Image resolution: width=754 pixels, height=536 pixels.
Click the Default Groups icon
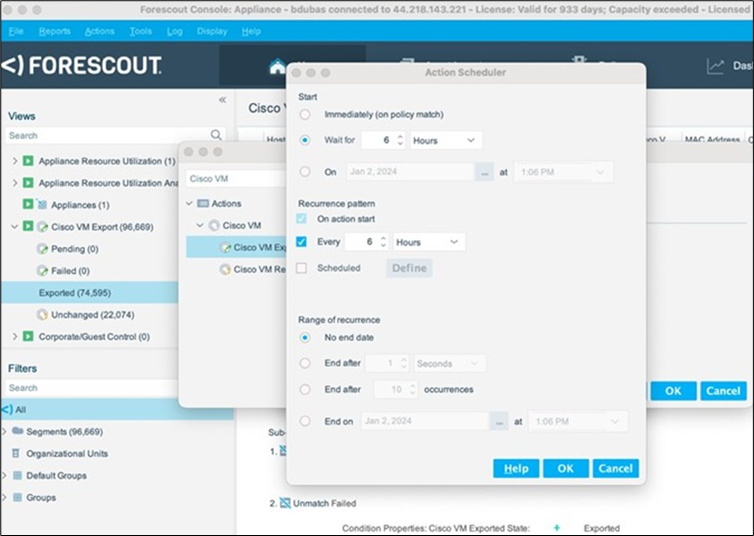tap(17, 475)
